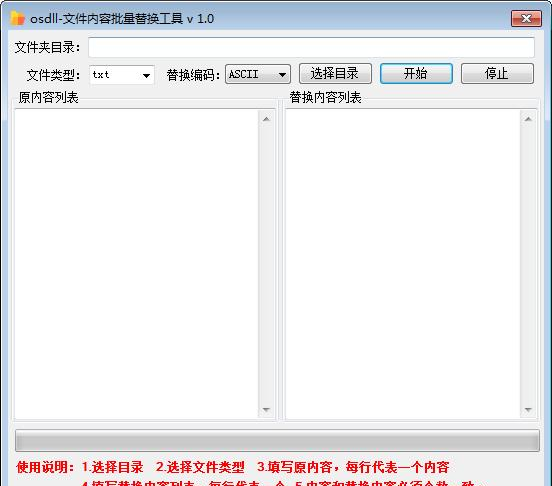Screen dimensions: 552x486
Task: Click the folder directory input field
Action: [311, 47]
